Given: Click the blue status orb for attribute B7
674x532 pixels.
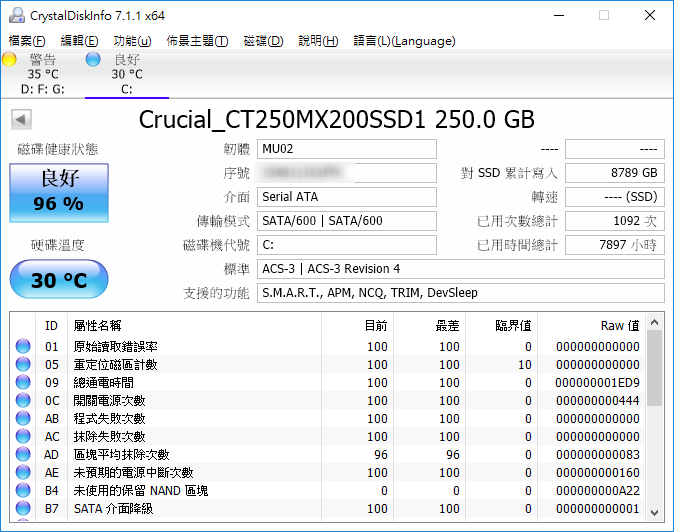Looking at the screenshot, I should 23,509.
